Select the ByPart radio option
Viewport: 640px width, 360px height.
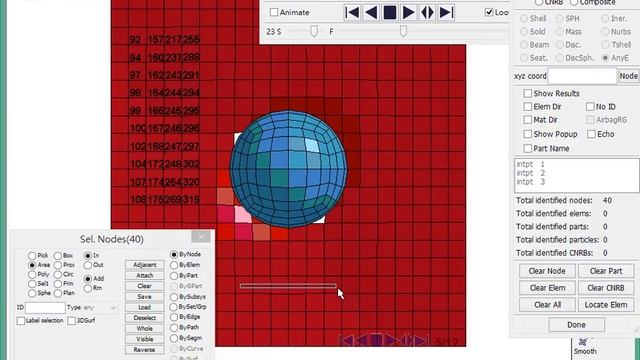(174, 276)
